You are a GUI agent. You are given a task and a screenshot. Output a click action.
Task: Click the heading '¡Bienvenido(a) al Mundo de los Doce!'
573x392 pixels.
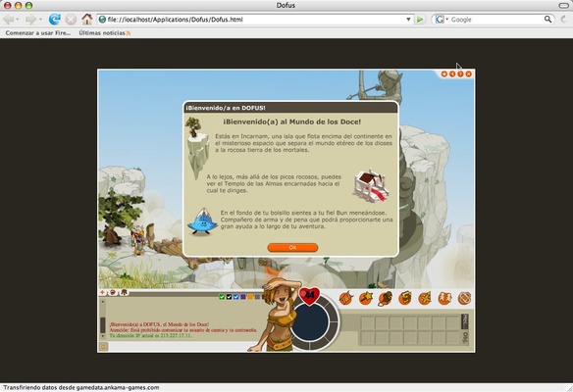tap(292, 122)
